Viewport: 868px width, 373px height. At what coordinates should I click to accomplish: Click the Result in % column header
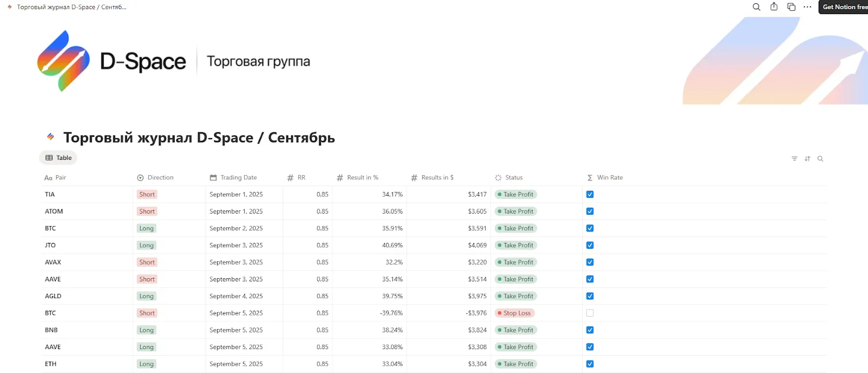point(358,177)
